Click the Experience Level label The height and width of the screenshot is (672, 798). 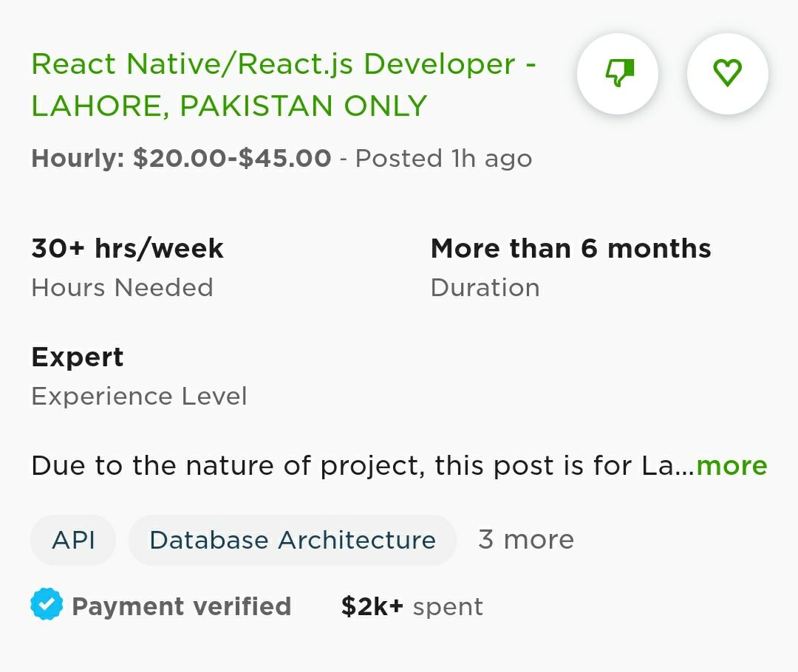[x=139, y=397]
